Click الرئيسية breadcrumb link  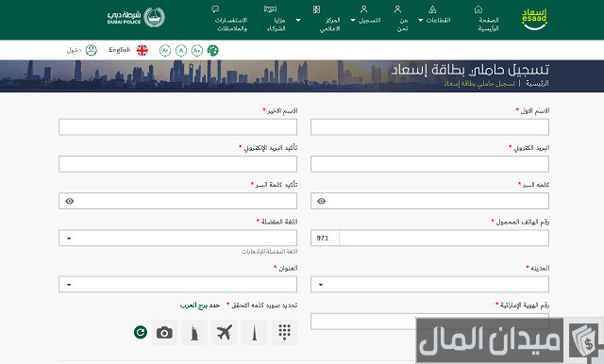click(x=537, y=83)
